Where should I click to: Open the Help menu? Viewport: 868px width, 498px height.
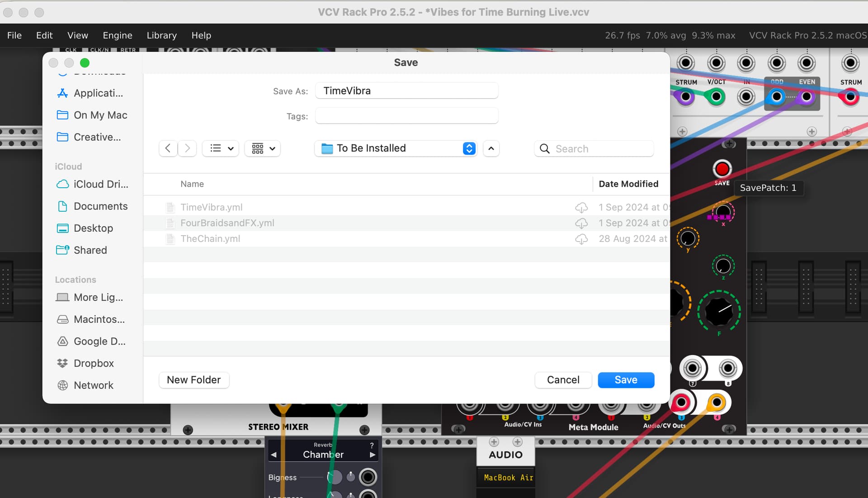pos(201,35)
